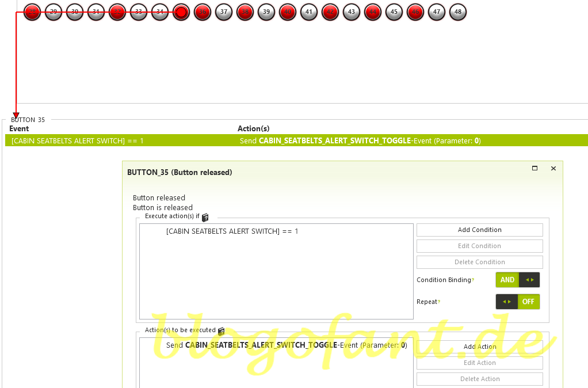Select the green CABIN SEATBELTS event row
The image size is (588, 388).
point(296,140)
